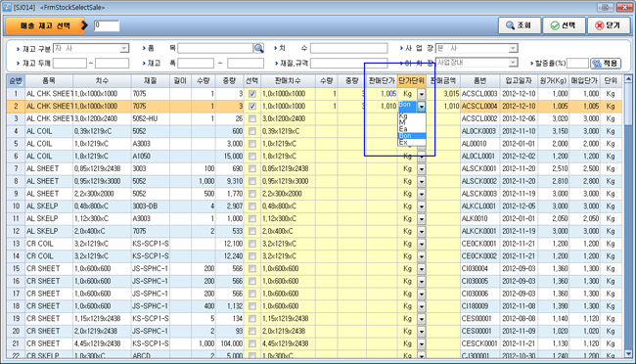This screenshot has height=364, width=636.
Task: Click the grid scrollbar down arrow
Action: point(628,354)
